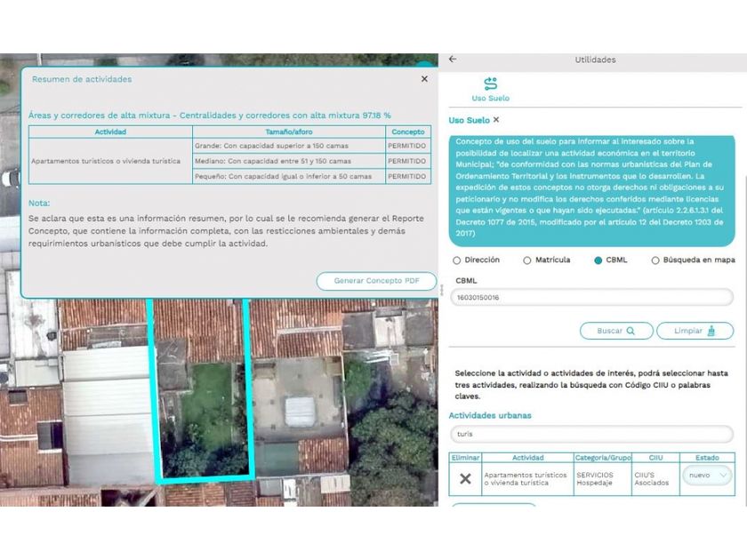The image size is (747, 560).
Task: Remove the Apartamentos turísticos activity row
Action: 465,478
